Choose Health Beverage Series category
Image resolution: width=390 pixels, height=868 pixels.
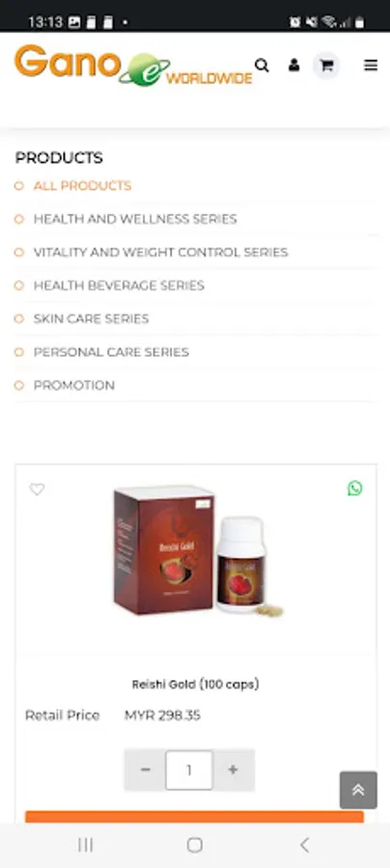[x=119, y=285]
